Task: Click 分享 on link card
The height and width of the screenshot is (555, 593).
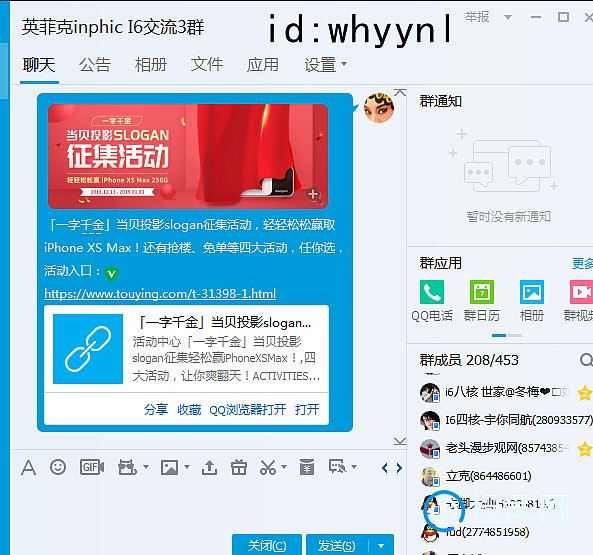Action: pos(156,409)
